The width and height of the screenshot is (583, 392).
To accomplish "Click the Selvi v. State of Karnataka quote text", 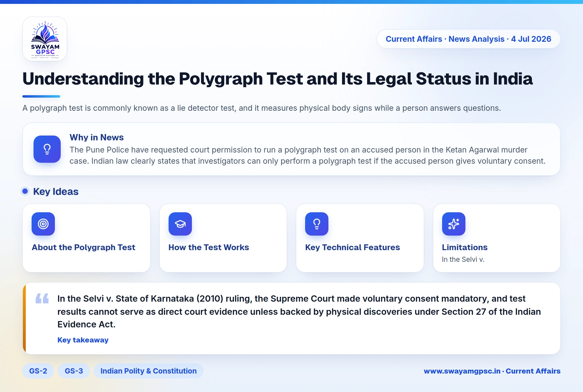I will [299, 311].
